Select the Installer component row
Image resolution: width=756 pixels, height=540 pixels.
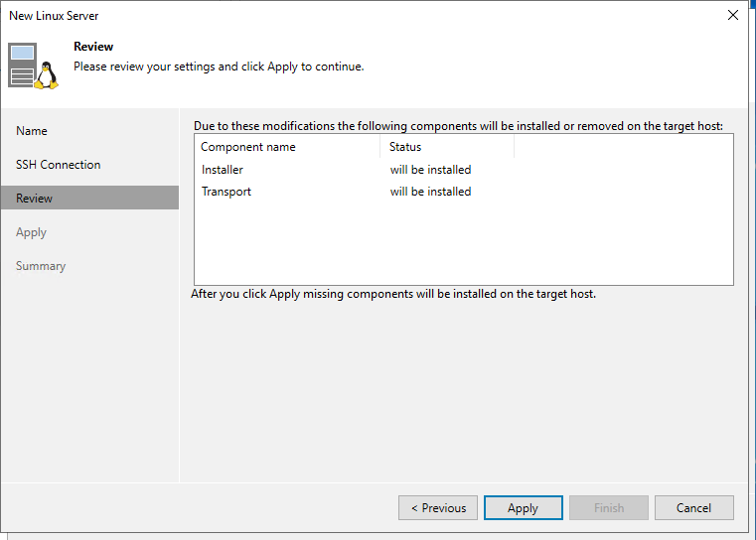[x=223, y=170]
